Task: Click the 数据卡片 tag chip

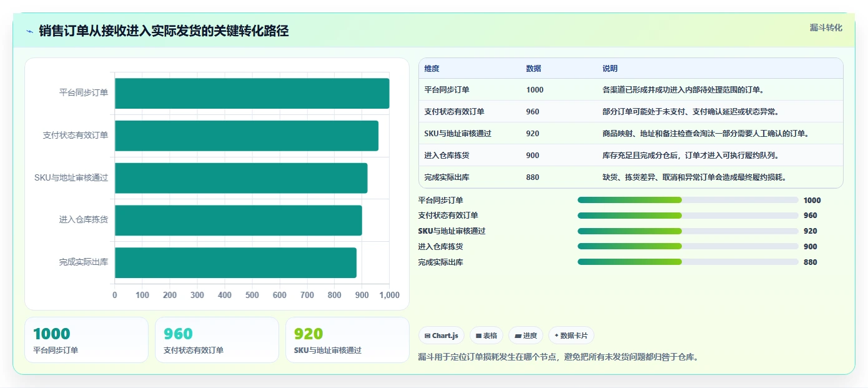Action: [571, 336]
